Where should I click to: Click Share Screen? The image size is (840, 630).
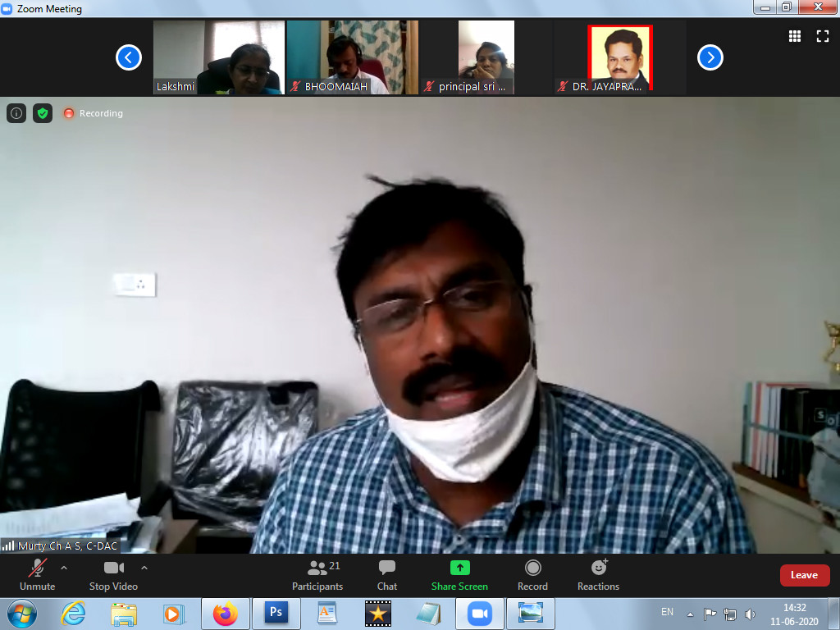(x=459, y=575)
